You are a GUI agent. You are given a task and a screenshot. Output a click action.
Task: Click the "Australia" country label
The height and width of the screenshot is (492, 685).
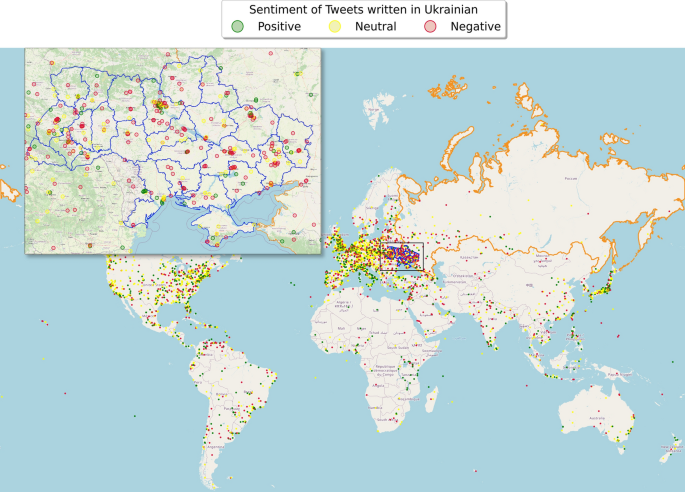(x=597, y=418)
